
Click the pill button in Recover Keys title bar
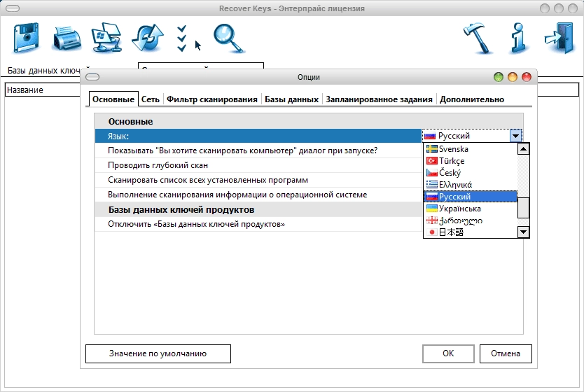coord(13,8)
